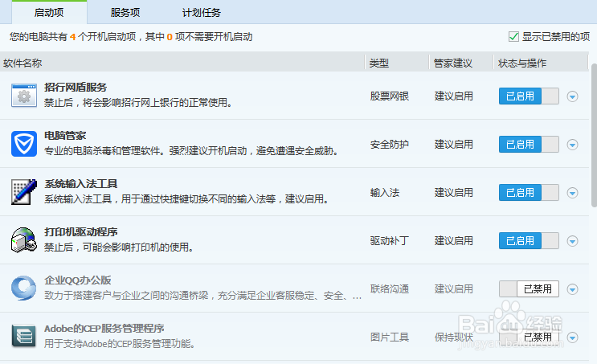Screen dimensions: 597x364
Task: Select the 电脑管家 title text
Action: click(x=65, y=136)
